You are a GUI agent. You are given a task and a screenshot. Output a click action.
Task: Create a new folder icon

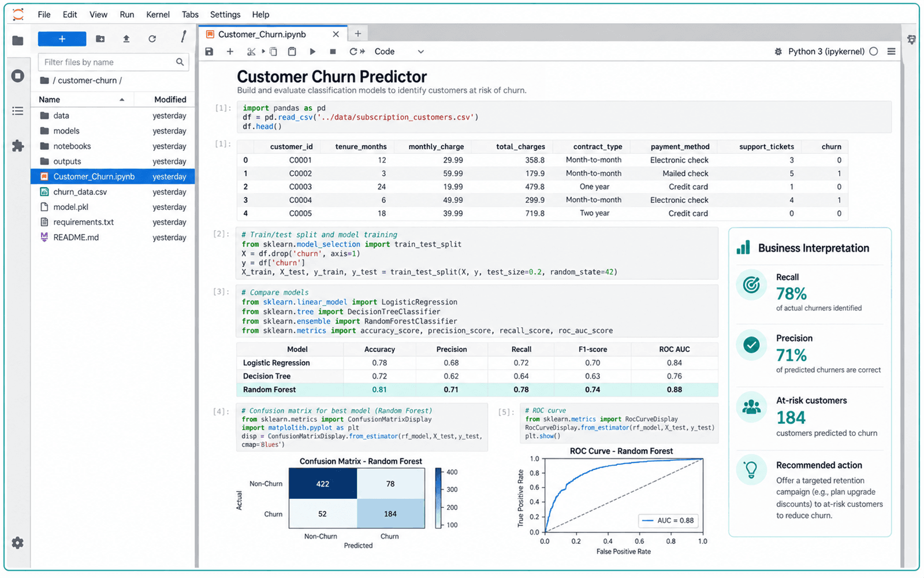100,39
